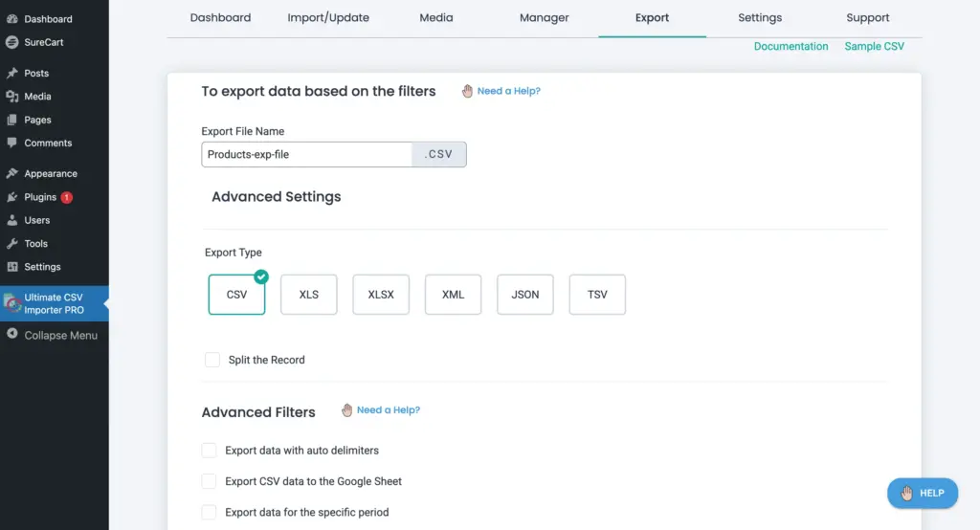Click the Plugins plug icon
The width and height of the screenshot is (980, 530).
[11, 197]
